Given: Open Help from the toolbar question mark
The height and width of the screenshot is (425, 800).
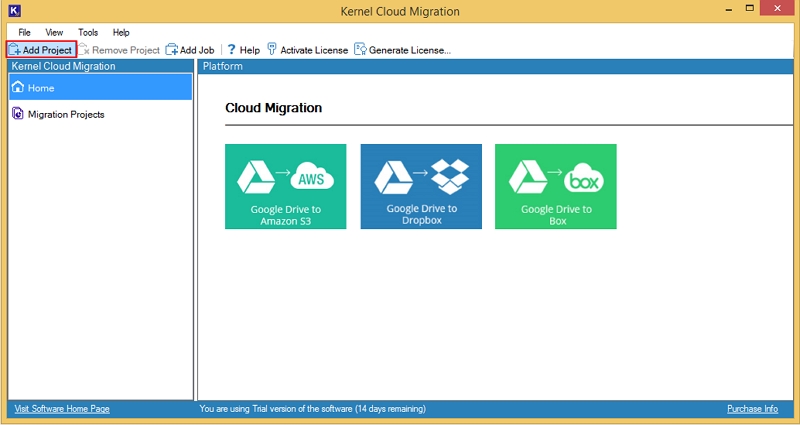Looking at the screenshot, I should [243, 50].
